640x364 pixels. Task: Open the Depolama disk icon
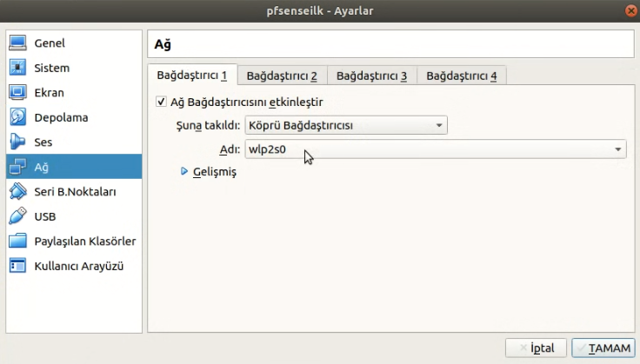point(17,117)
